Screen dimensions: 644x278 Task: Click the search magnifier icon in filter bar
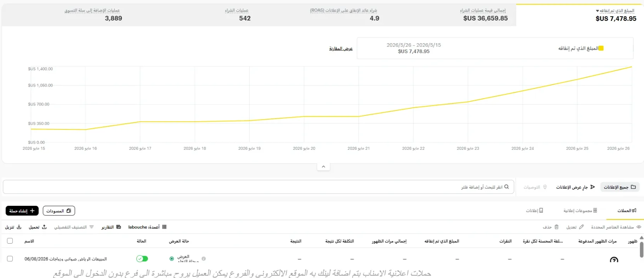(x=506, y=187)
